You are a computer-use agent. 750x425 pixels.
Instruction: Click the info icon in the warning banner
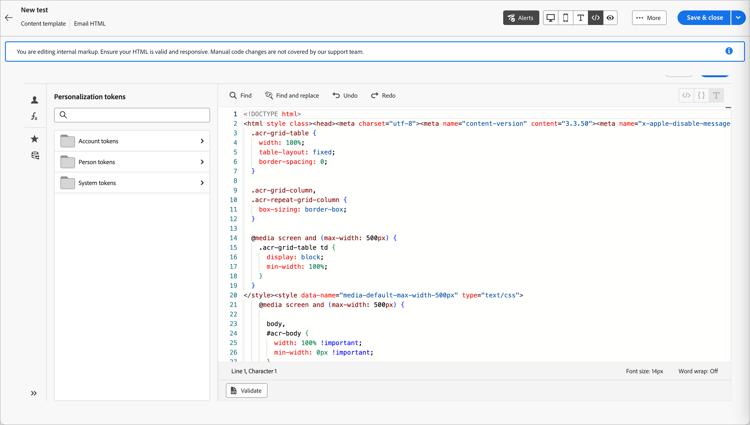click(x=729, y=51)
